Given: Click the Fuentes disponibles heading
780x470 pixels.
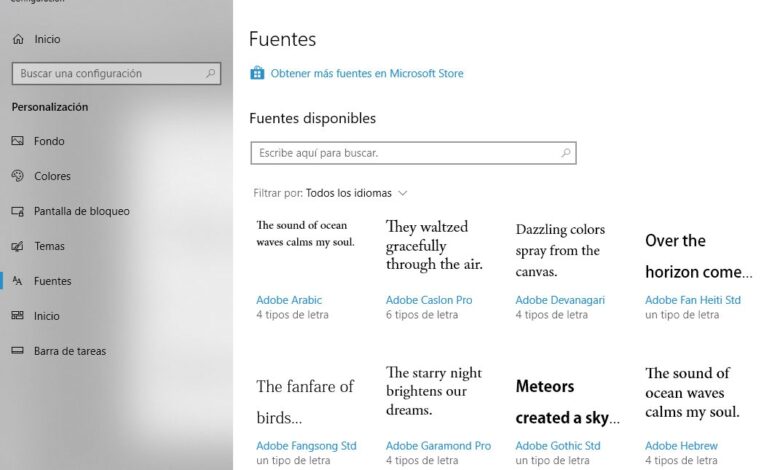Looking at the screenshot, I should [312, 118].
